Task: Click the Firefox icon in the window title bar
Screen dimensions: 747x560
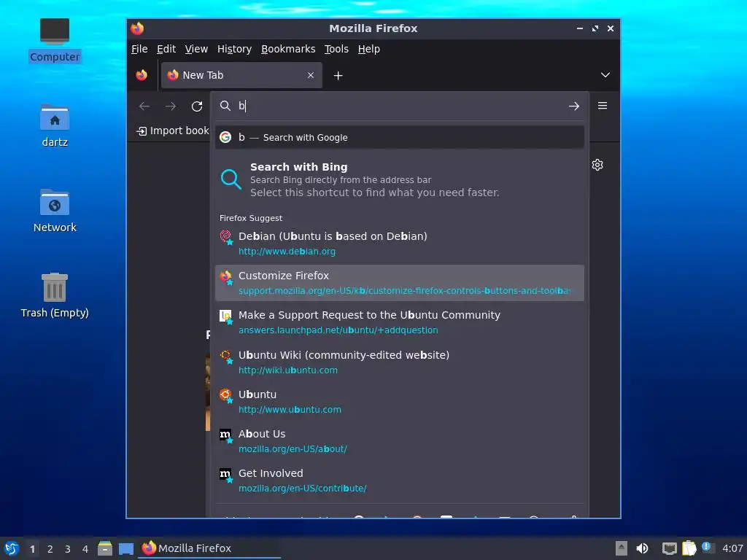Action: 137,28
